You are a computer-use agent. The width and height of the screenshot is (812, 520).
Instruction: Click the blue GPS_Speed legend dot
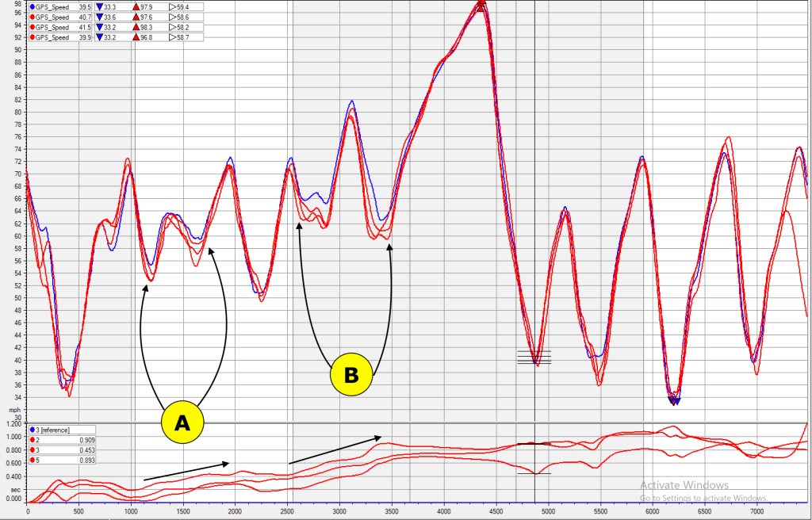pos(31,6)
